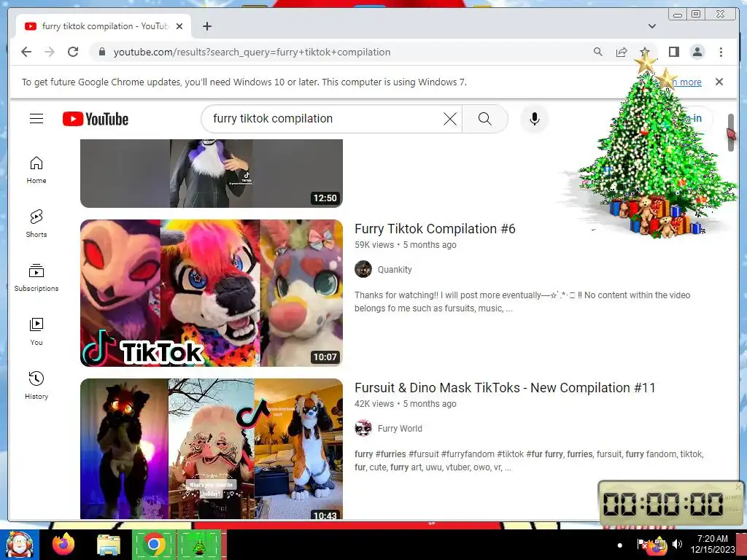Image resolution: width=747 pixels, height=560 pixels.
Task: Go back with browser back arrow
Action: [26, 52]
